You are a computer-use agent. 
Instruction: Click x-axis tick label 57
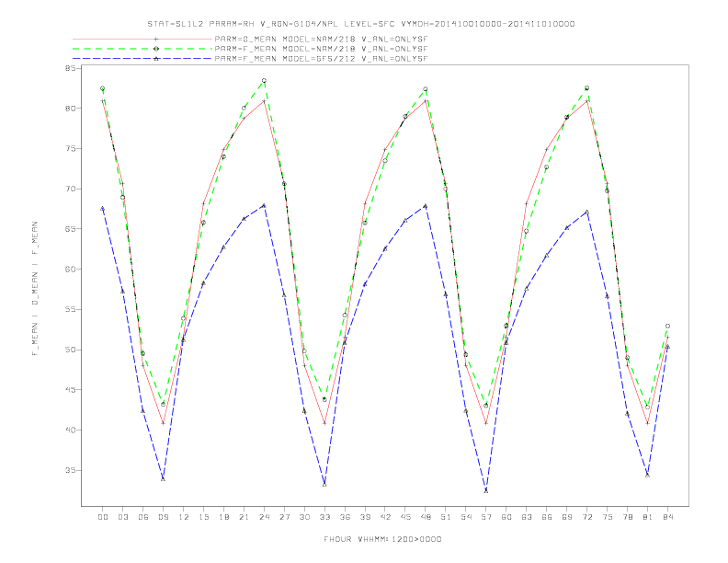click(486, 517)
